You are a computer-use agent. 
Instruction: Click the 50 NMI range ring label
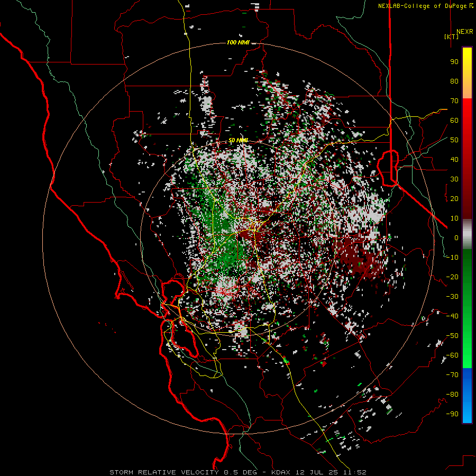238,140
